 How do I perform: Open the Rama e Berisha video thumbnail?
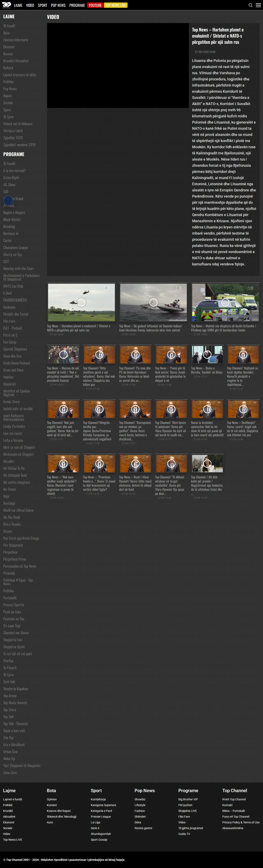tap(207, 354)
